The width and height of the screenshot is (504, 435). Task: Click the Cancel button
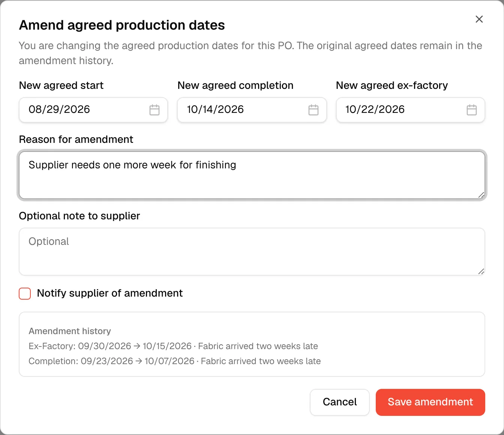pyautogui.click(x=340, y=402)
